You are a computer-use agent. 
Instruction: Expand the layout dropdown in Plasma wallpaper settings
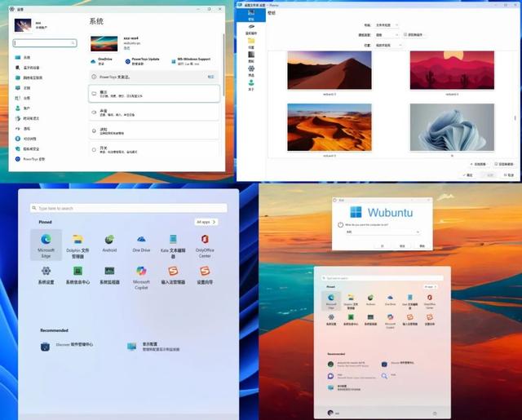click(x=387, y=25)
